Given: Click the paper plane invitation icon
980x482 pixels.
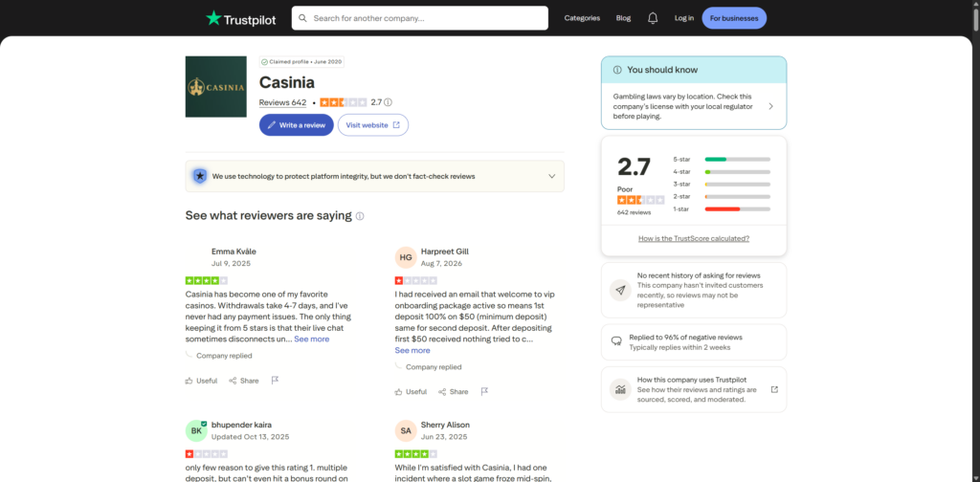Looking at the screenshot, I should 620,291.
